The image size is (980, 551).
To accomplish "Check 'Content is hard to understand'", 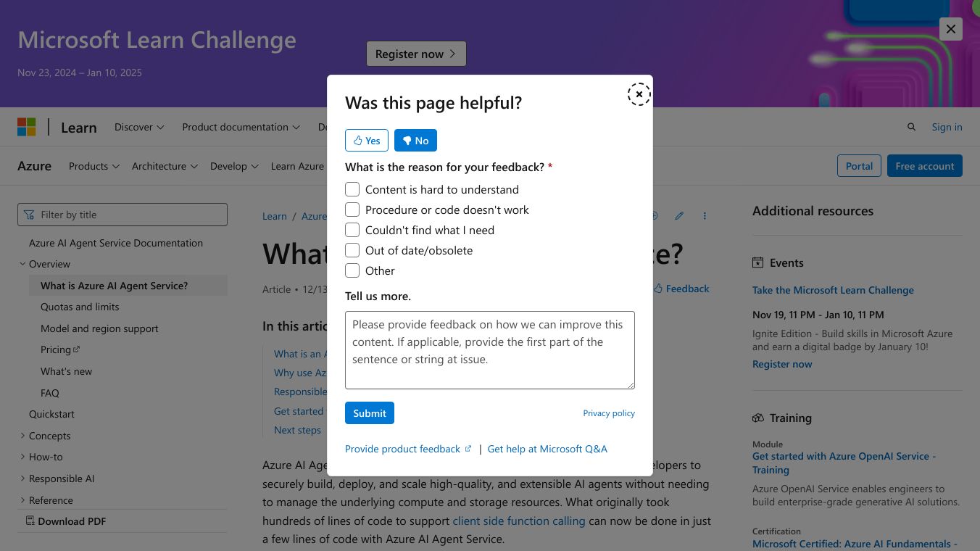I will tap(352, 189).
